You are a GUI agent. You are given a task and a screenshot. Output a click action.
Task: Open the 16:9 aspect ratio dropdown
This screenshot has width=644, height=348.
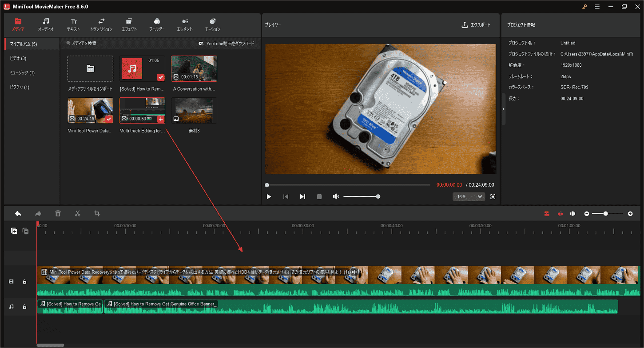click(x=469, y=196)
